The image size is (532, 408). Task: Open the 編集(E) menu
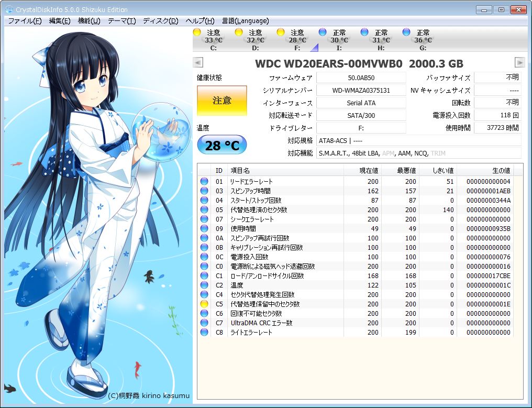coord(60,21)
